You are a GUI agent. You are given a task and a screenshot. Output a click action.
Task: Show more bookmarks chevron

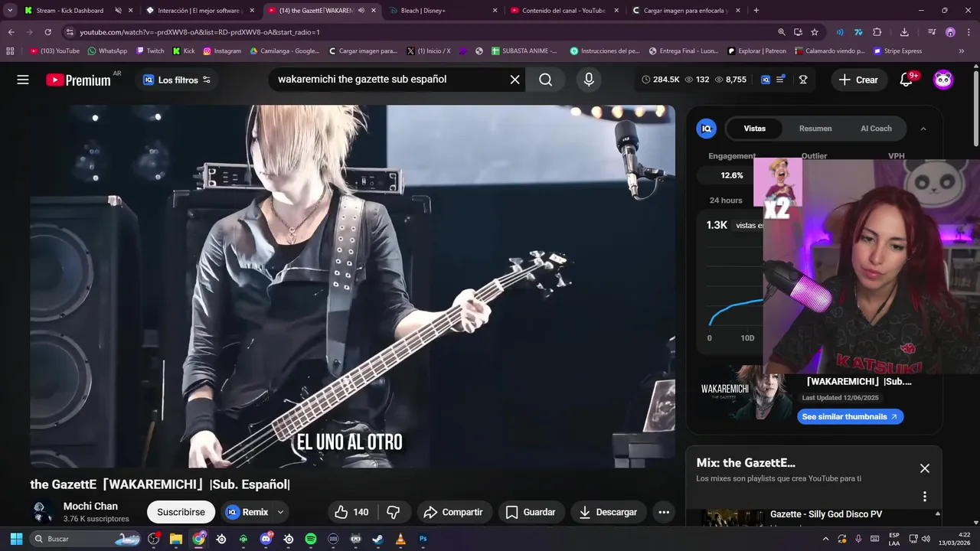(x=962, y=51)
